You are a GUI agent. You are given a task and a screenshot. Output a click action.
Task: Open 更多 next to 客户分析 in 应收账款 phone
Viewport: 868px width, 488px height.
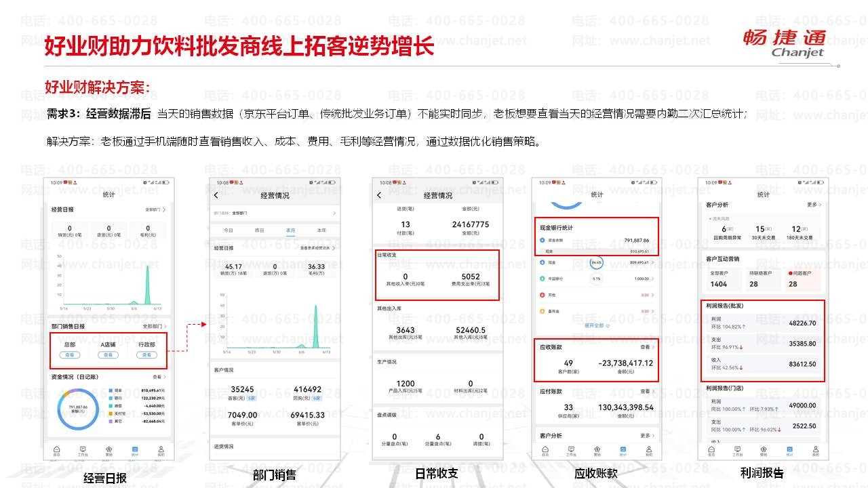pyautogui.click(x=648, y=435)
